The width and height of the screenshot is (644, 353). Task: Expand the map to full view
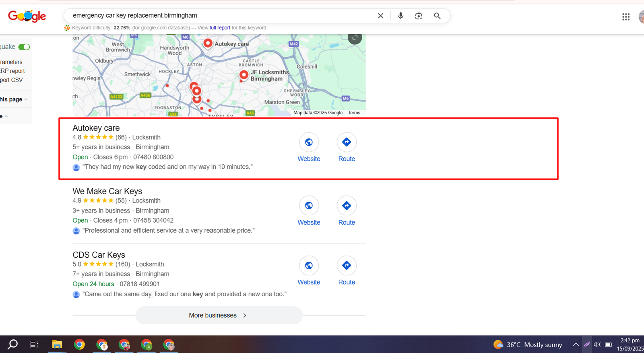pos(355,37)
